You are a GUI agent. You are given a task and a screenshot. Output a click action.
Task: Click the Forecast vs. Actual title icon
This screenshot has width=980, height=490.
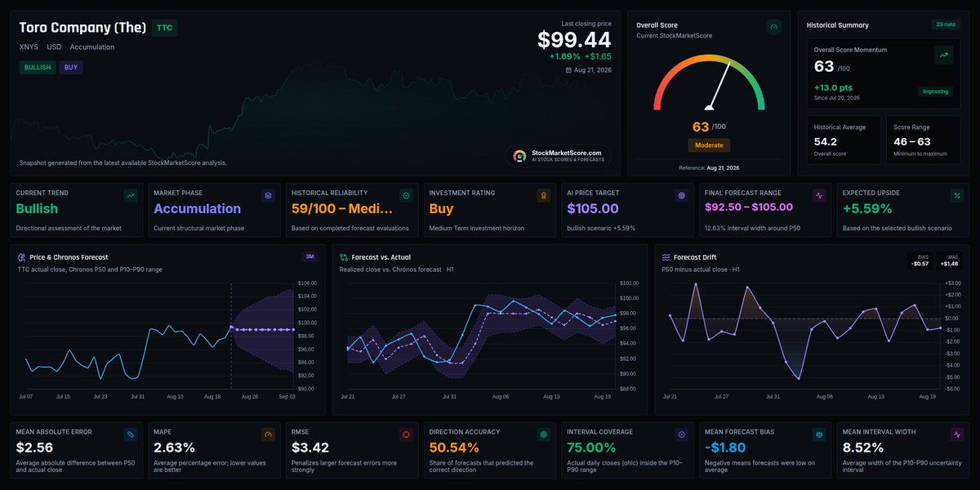coord(345,257)
